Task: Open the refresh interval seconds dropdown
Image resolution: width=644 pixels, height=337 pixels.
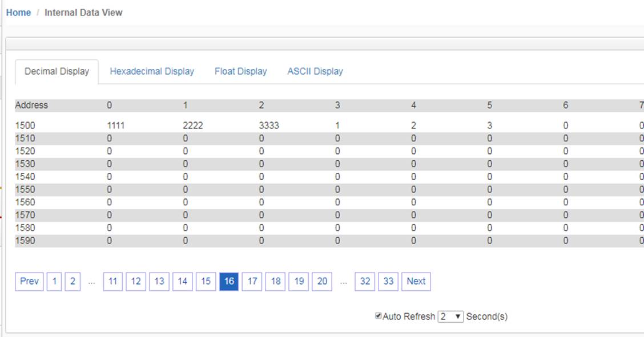Action: coord(450,316)
